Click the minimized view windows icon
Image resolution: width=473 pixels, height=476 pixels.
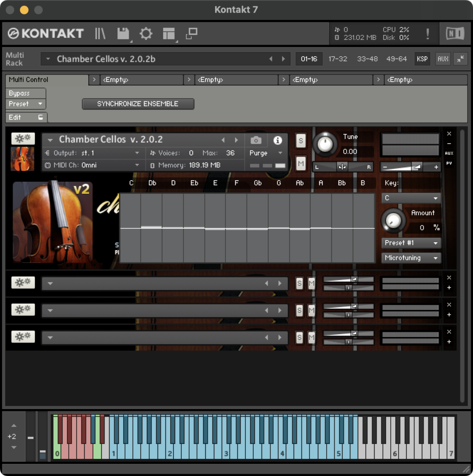coord(192,33)
